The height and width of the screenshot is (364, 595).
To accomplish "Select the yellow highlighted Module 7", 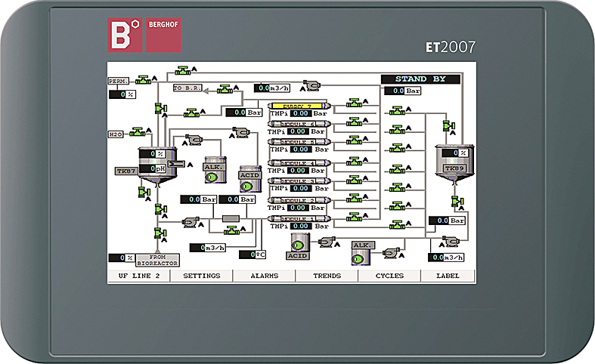I will pos(298,106).
